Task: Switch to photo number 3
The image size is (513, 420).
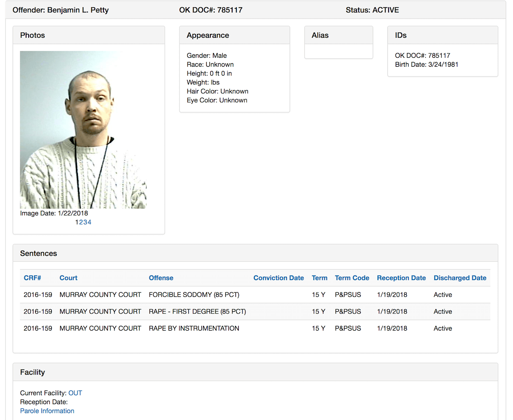Action: click(85, 222)
